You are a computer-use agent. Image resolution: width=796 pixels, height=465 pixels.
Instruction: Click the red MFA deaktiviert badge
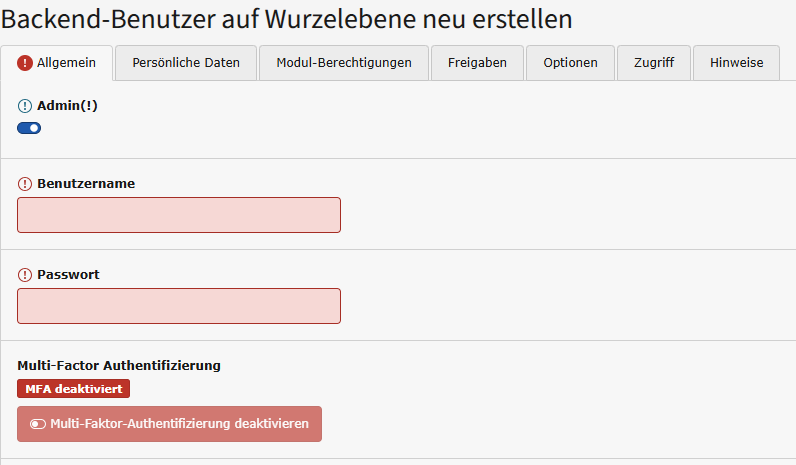(73, 388)
